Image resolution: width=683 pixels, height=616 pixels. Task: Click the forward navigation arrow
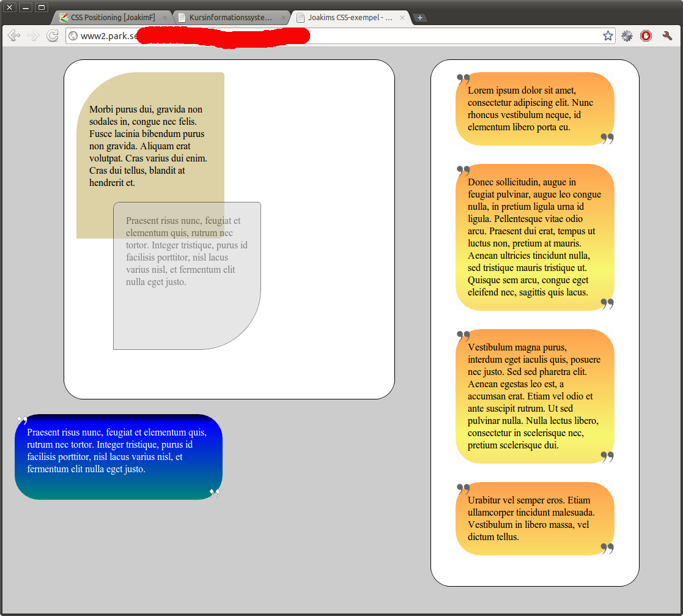click(x=33, y=36)
